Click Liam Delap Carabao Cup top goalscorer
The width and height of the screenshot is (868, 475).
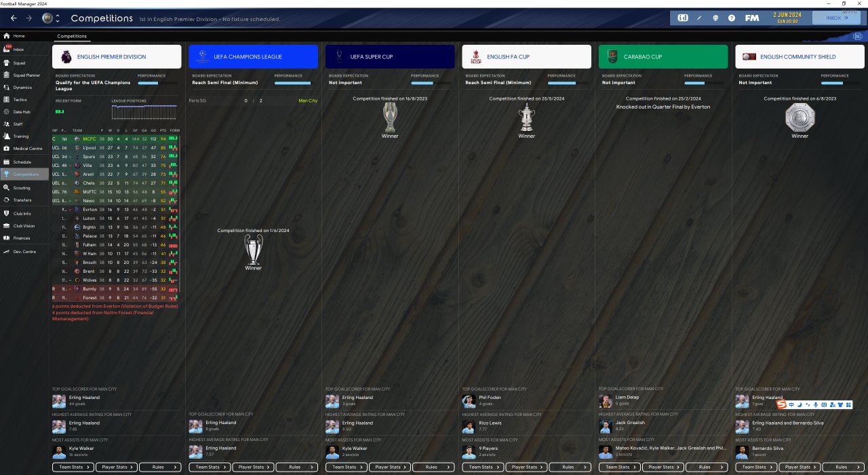point(626,398)
